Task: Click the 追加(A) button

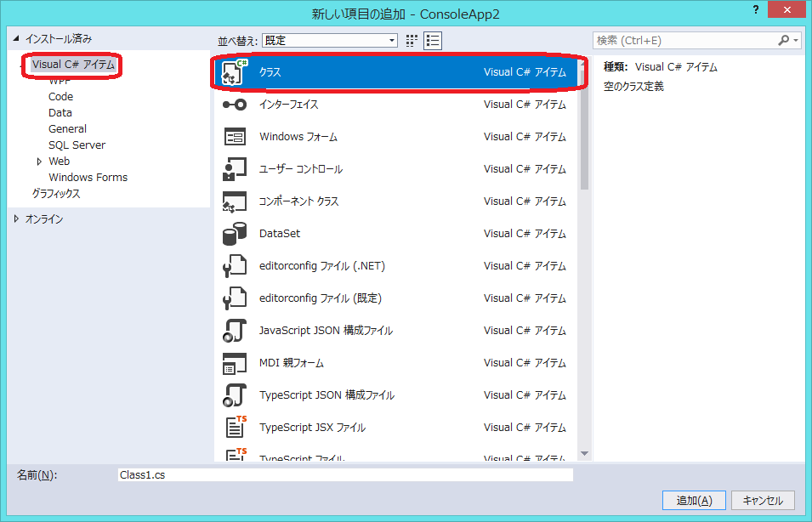Action: [x=694, y=500]
